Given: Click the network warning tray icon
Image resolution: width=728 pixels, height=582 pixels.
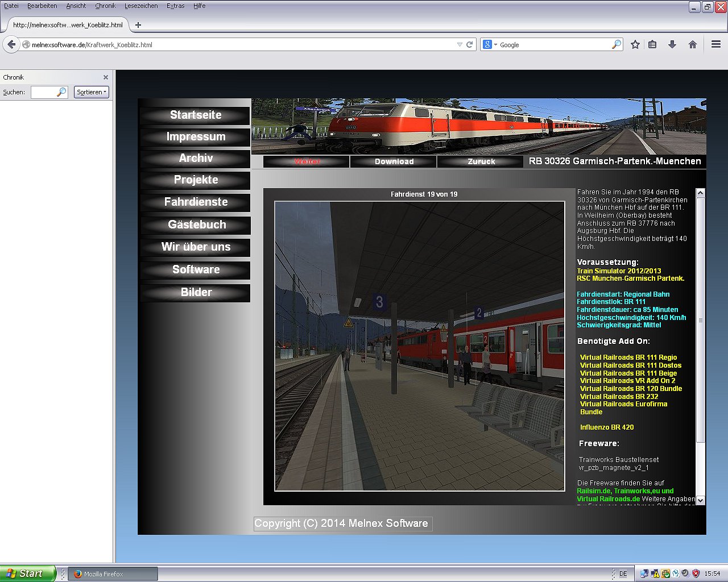Looking at the screenshot, I should coord(655,574).
